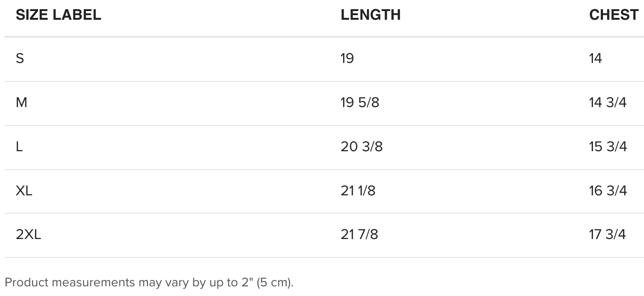
Task: Click the length value 20 3/8
Action: (362, 147)
